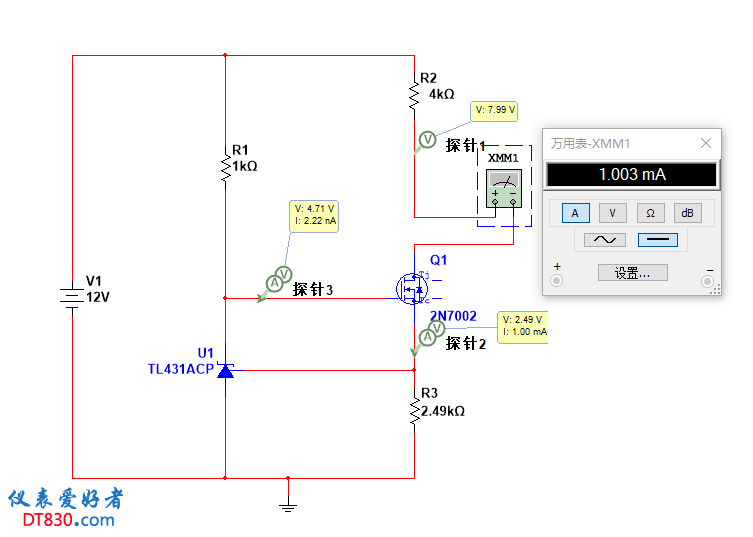Open the multimeter 设置 settings button
753x537 pixels.
pos(631,273)
